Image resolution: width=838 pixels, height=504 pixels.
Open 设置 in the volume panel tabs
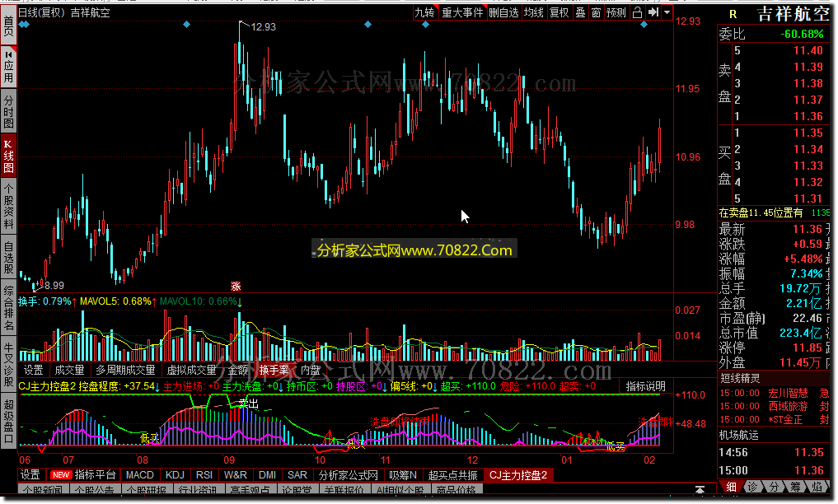[x=34, y=370]
